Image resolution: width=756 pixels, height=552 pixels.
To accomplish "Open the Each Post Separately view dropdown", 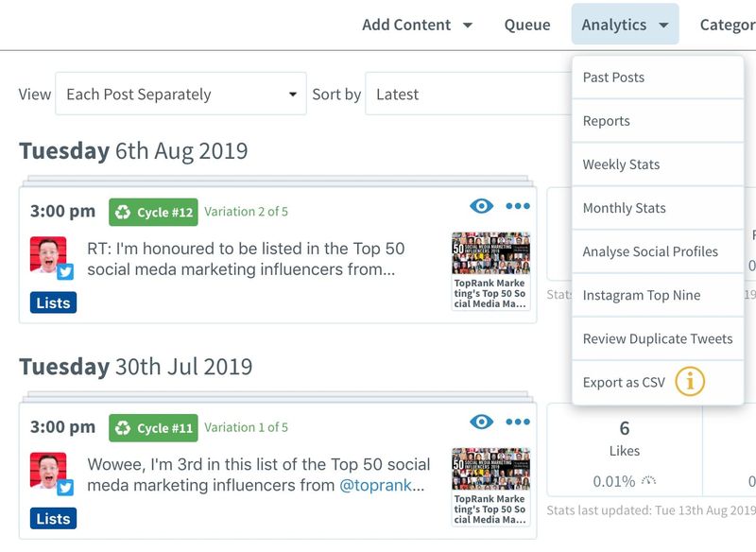I will click(x=180, y=94).
